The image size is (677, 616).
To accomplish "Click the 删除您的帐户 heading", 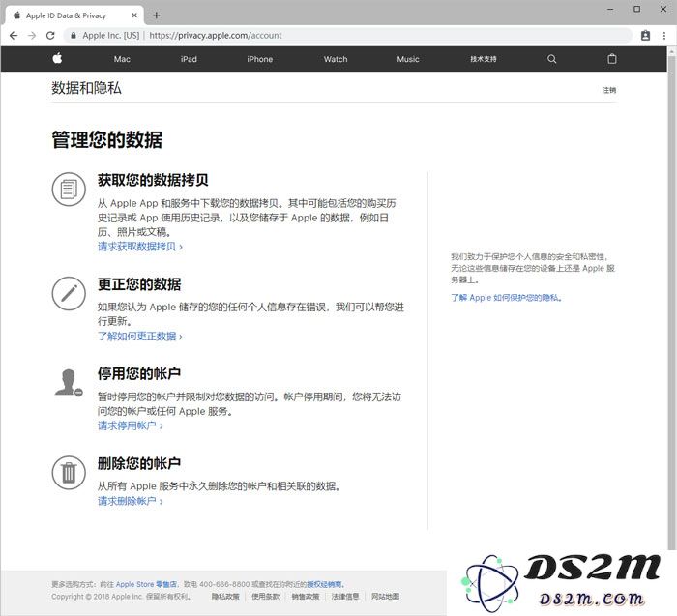I will coord(139,463).
